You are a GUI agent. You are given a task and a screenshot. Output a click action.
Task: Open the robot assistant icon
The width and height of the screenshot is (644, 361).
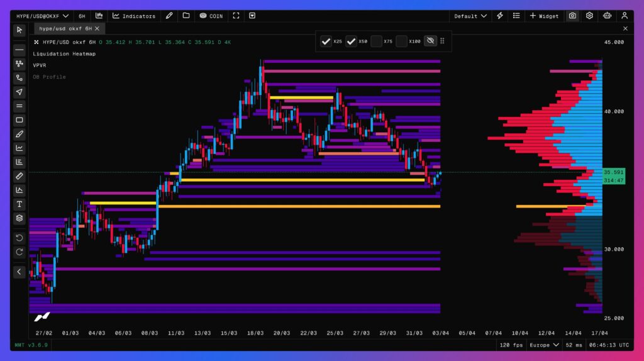click(x=607, y=16)
